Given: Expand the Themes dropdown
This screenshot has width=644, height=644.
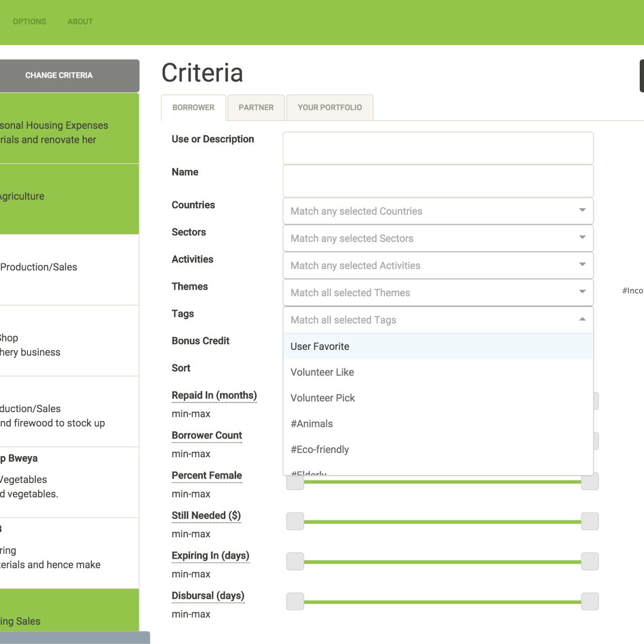Looking at the screenshot, I should click(x=582, y=292).
